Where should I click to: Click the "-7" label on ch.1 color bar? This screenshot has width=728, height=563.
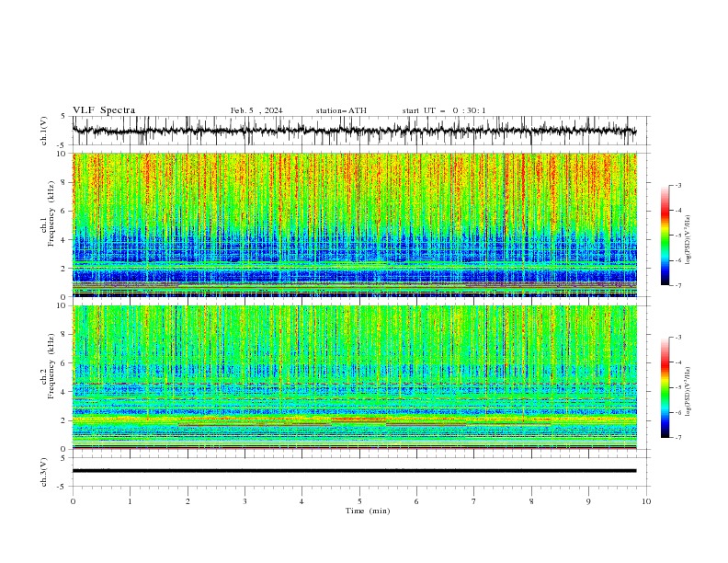coord(677,285)
